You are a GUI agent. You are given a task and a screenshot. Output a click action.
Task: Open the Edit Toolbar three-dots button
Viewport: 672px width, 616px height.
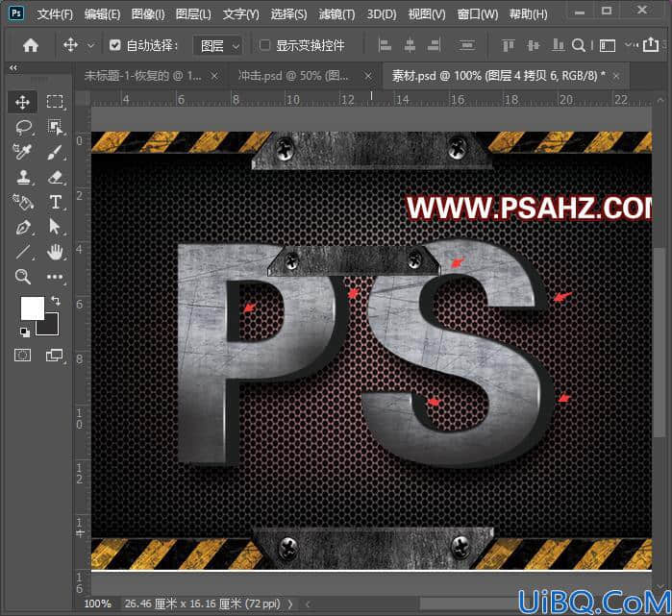55,277
